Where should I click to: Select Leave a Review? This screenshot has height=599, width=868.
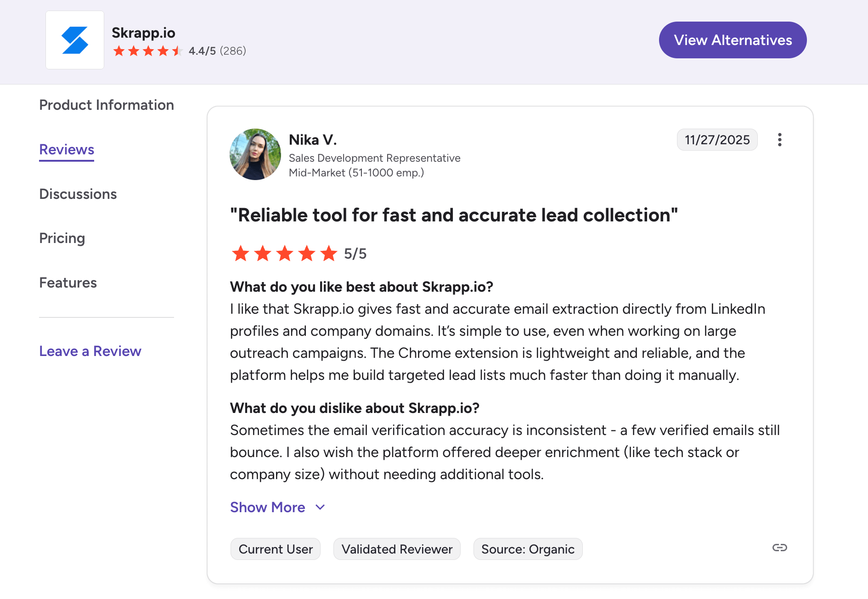click(x=90, y=351)
